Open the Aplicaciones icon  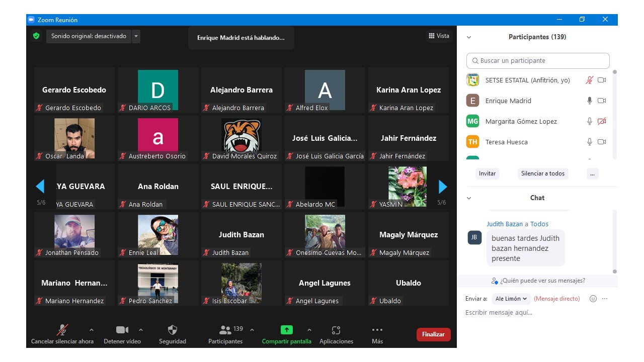(x=336, y=330)
